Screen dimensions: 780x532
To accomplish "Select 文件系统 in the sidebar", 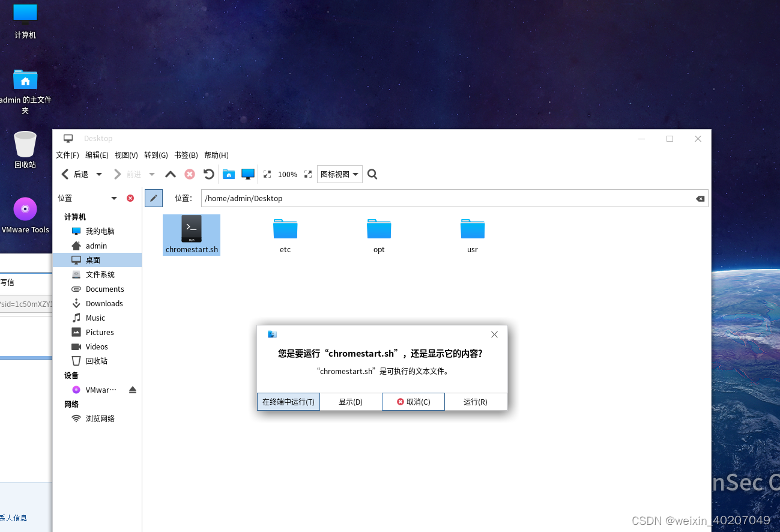I will coord(97,274).
